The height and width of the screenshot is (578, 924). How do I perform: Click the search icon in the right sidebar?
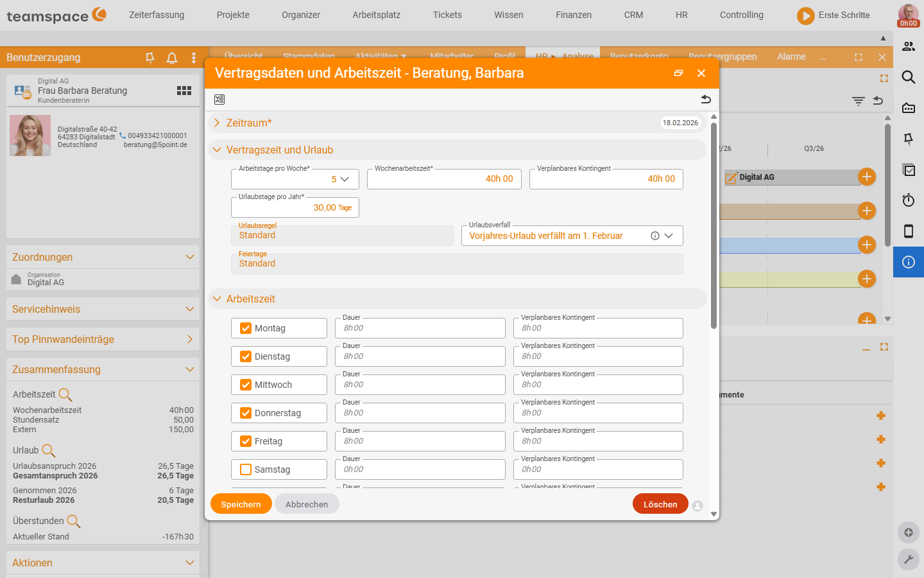909,77
